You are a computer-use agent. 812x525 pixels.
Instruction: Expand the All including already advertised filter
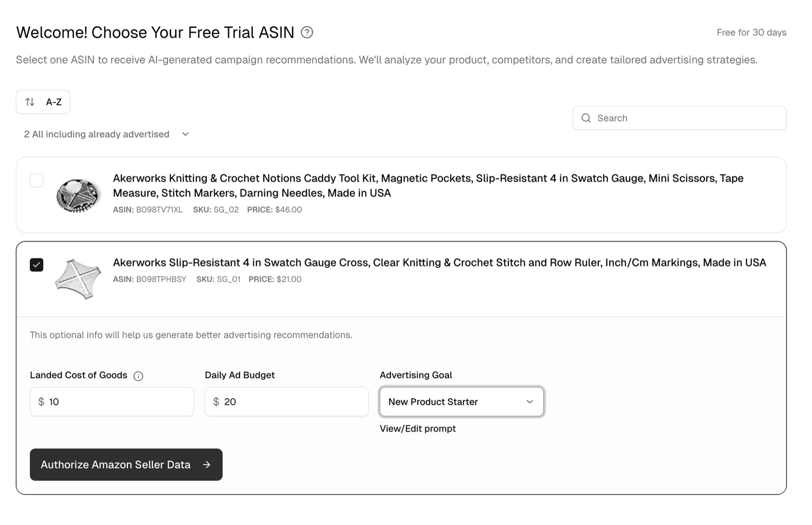click(x=185, y=134)
